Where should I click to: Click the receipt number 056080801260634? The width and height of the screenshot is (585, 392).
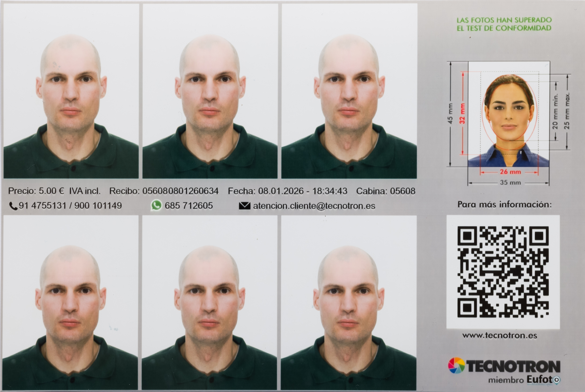pos(180,191)
